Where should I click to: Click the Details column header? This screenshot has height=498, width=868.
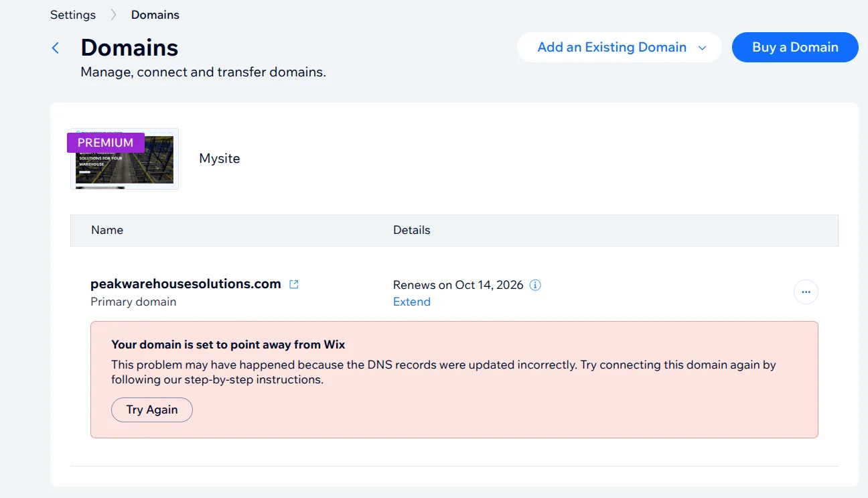click(411, 230)
